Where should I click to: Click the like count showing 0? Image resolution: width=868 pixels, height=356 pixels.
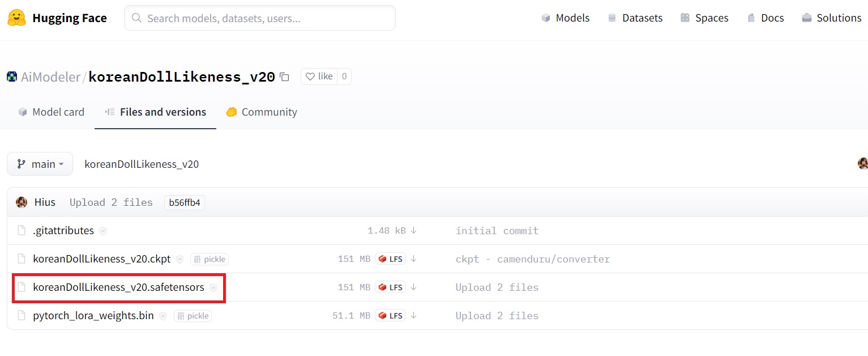coord(344,77)
